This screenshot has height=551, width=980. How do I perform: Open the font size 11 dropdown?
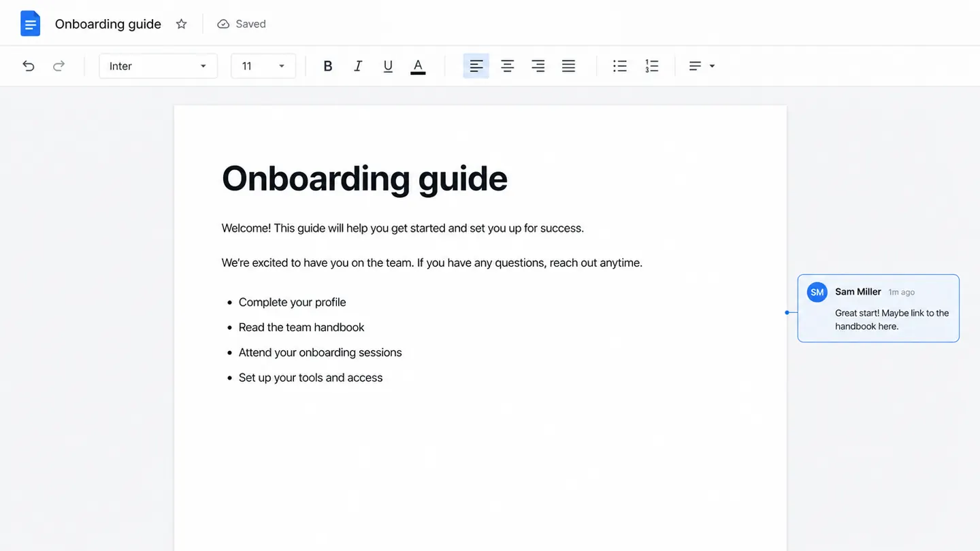[263, 66]
